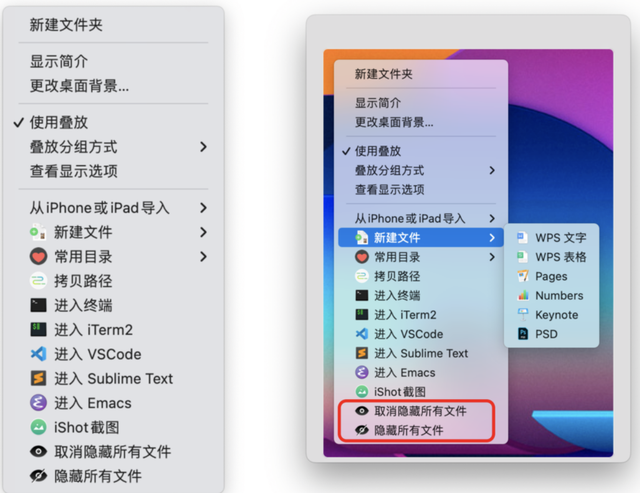Click the WPS 表格 icon in the submenu
Viewport: 640px width, 493px height.
pos(521,257)
